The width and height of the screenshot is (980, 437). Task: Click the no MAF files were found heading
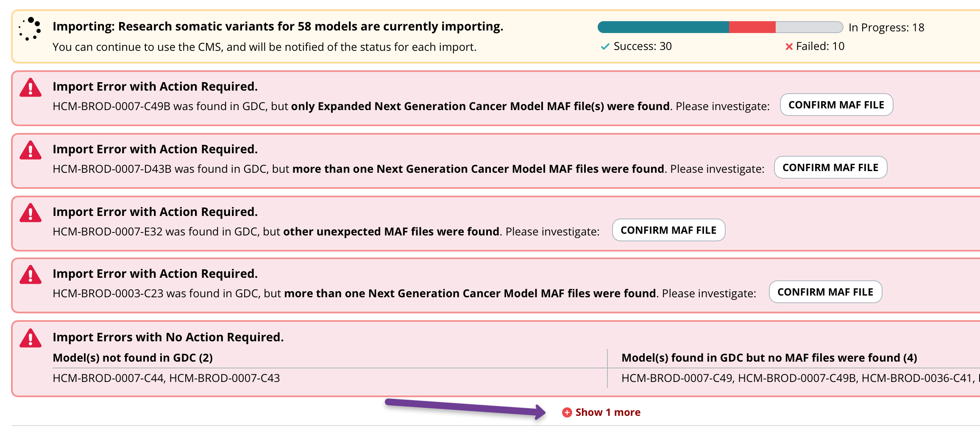pyautogui.click(x=769, y=358)
